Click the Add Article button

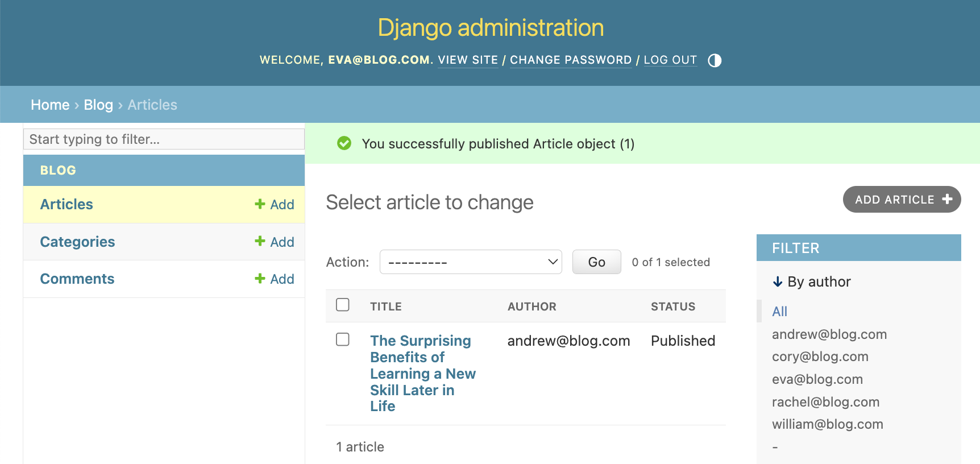[902, 200]
